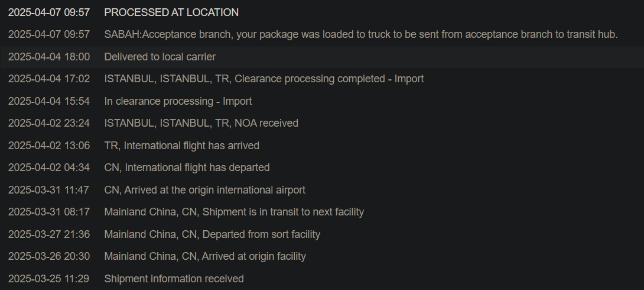Image resolution: width=644 pixels, height=290 pixels.
Task: Click the In clearance processing - Import event
Action: (178, 101)
